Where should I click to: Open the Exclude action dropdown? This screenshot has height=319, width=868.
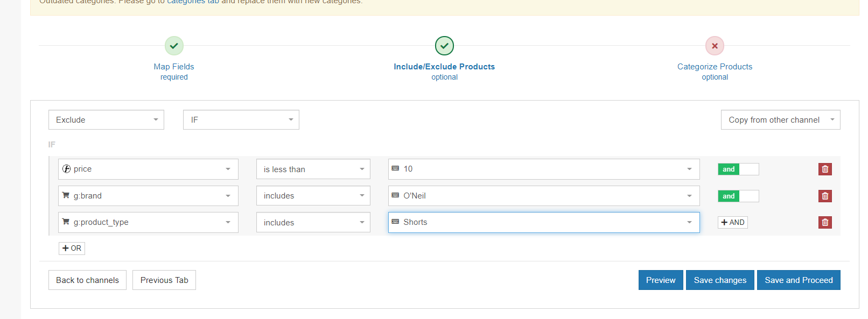[106, 120]
